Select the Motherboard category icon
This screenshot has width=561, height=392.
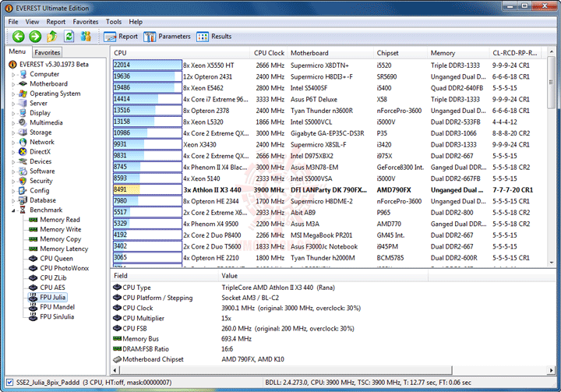[x=23, y=83]
